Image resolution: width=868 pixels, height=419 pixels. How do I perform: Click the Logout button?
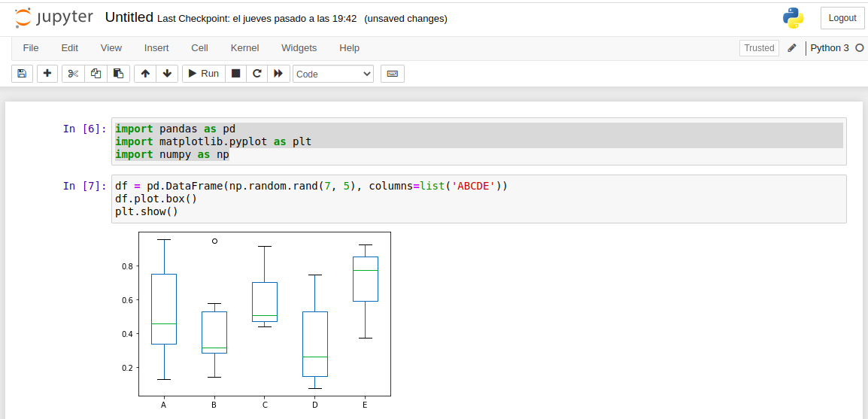point(842,18)
